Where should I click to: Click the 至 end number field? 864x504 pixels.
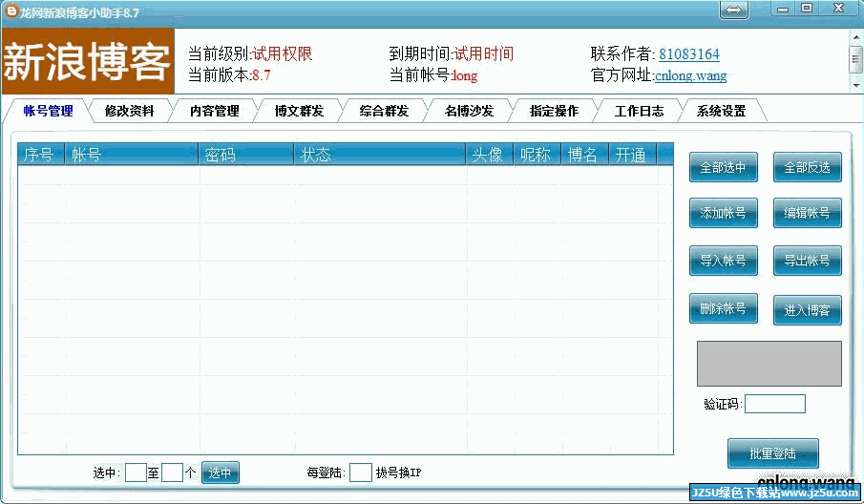172,472
